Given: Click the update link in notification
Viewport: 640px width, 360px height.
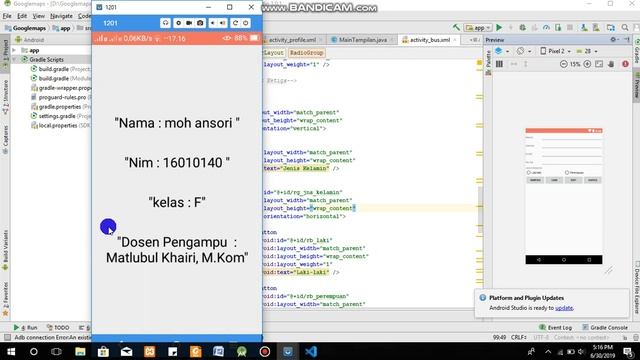Looking at the screenshot, I should [x=564, y=308].
